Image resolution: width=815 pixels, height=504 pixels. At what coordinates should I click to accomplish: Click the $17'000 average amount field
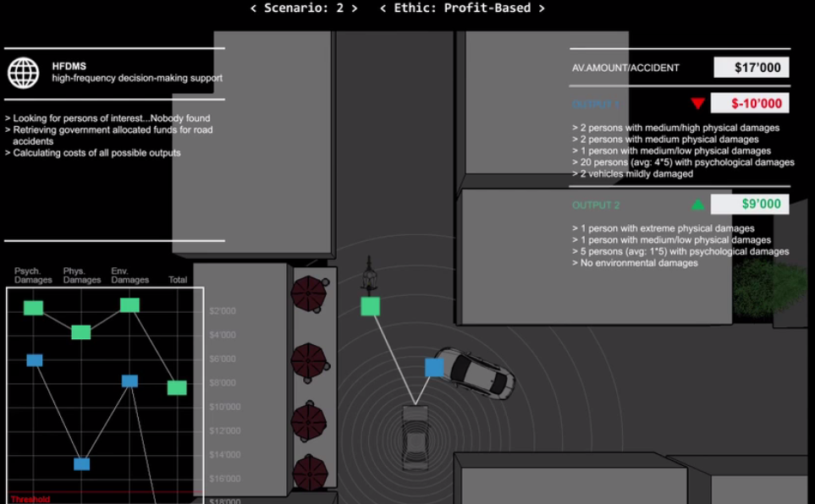751,68
